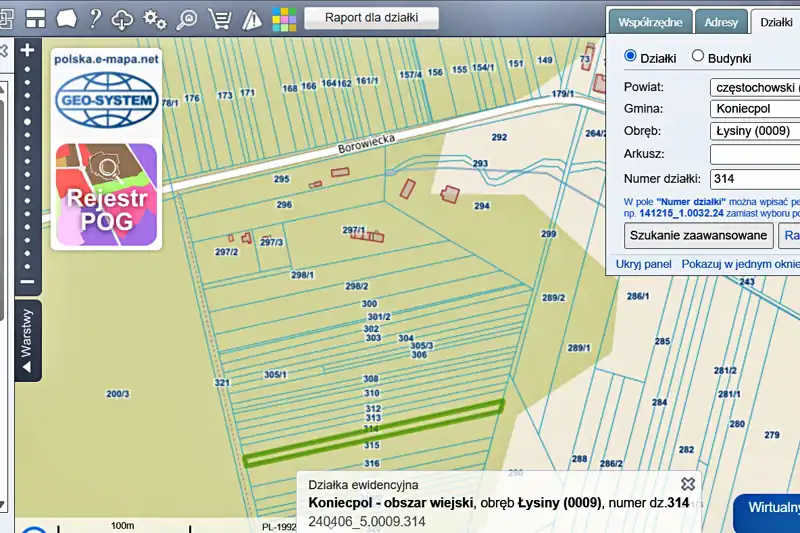Open the Gmina dropdown showing Koniecpol
This screenshot has height=533, width=800.
click(x=755, y=109)
